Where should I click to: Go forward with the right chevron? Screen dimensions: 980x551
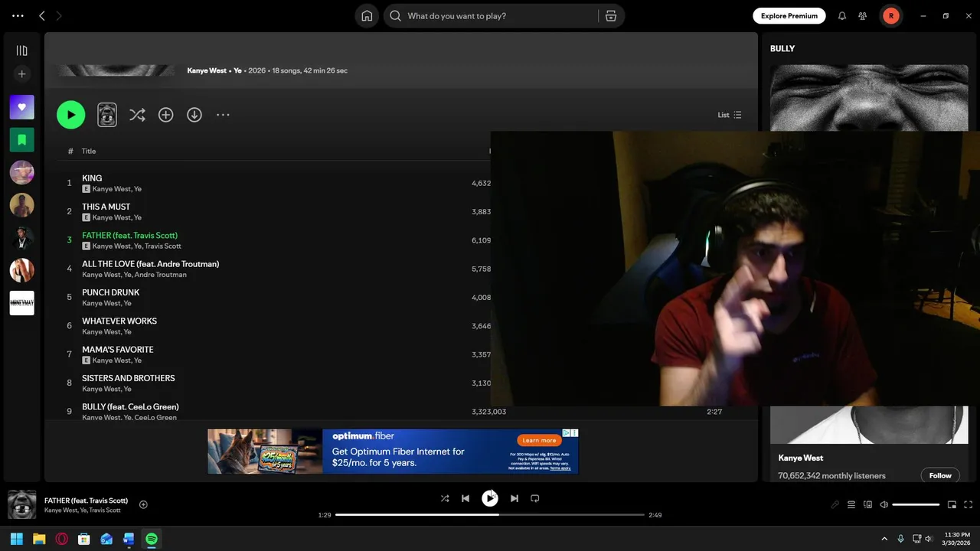60,16
